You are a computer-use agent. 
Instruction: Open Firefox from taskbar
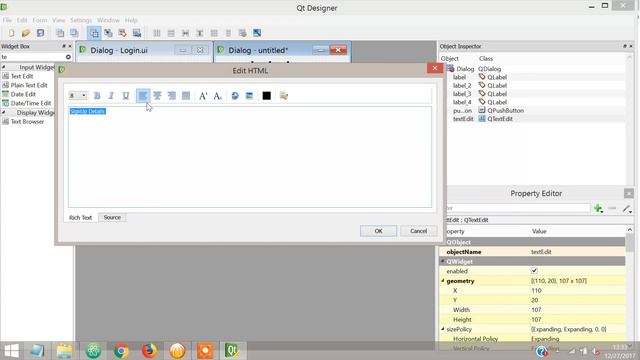149,351
